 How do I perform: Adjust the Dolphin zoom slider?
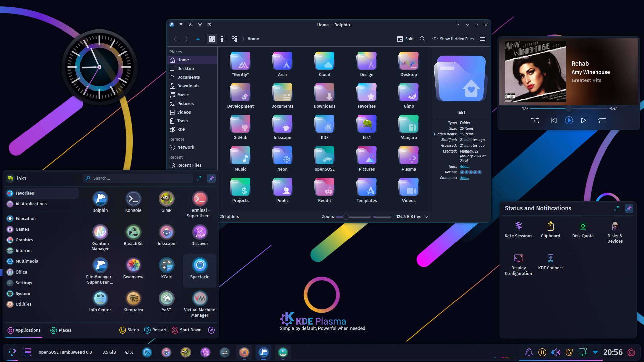click(x=353, y=217)
